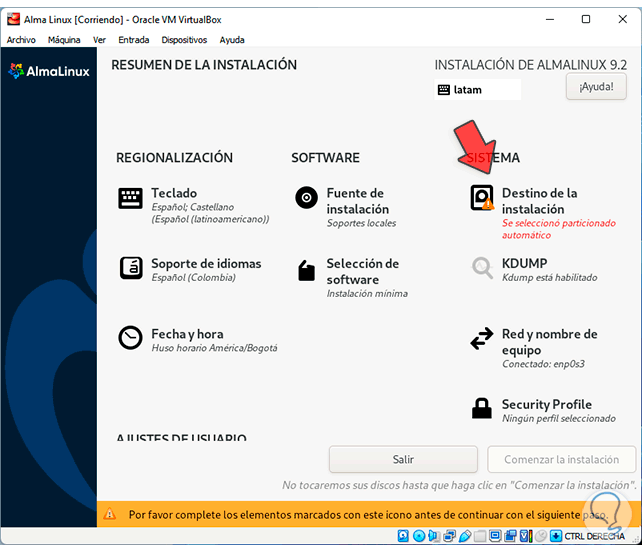The width and height of the screenshot is (642, 552).
Task: Open the Ver menu
Action: pyautogui.click(x=99, y=40)
